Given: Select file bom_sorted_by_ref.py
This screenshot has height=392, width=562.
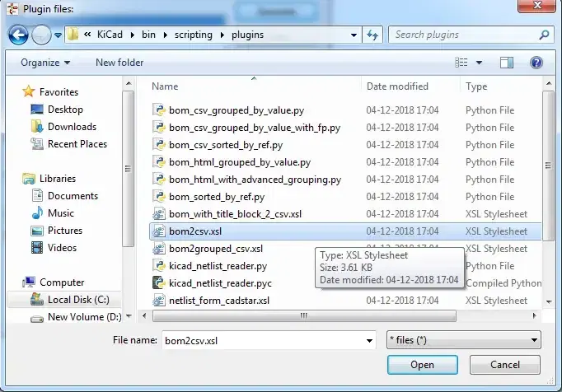Looking at the screenshot, I should [217, 197].
